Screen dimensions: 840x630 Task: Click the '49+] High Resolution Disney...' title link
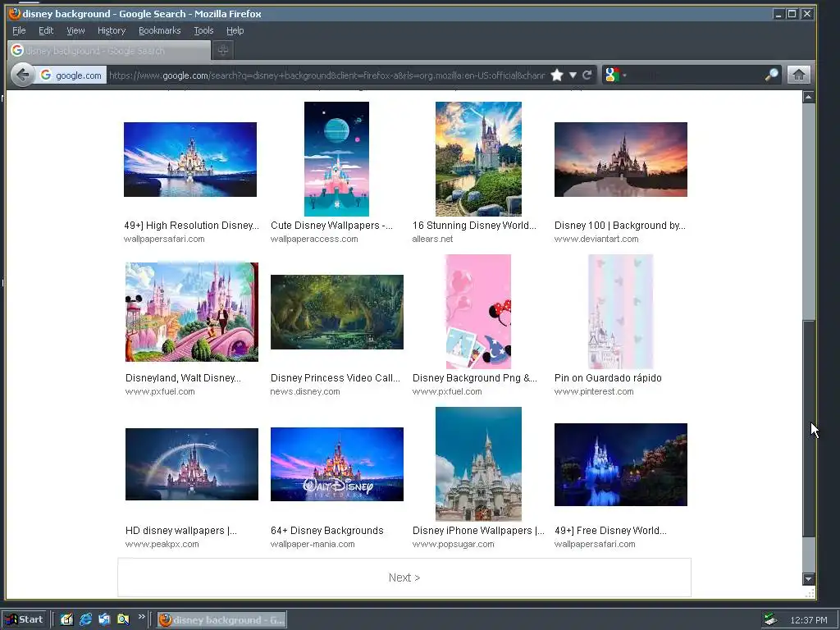coord(191,226)
